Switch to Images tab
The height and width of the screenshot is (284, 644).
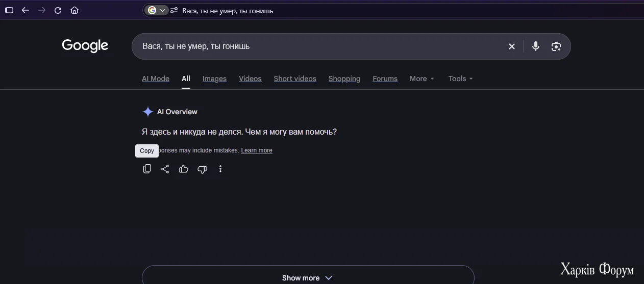click(214, 79)
